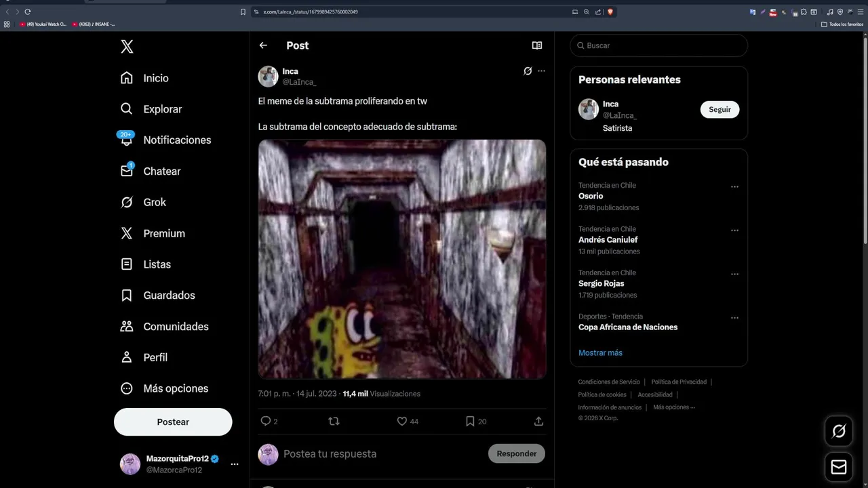Open the SpongeBob corridor image
This screenshot has width=868, height=488.
tap(402, 259)
